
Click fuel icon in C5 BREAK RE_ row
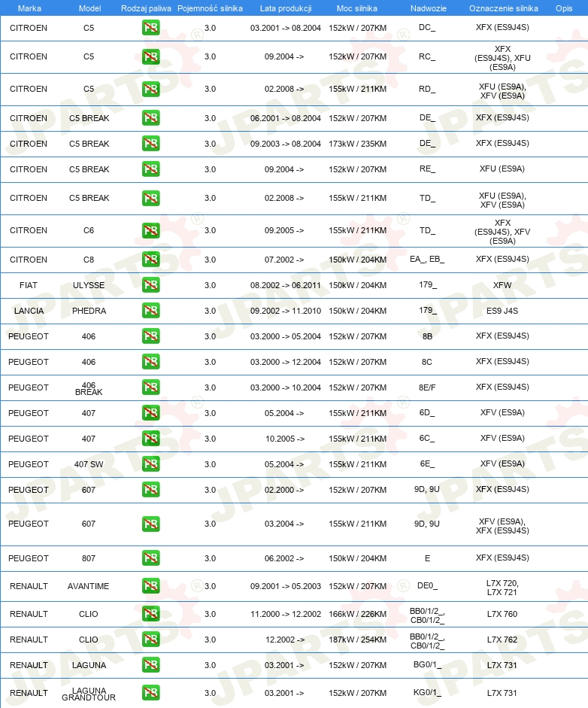(150, 169)
